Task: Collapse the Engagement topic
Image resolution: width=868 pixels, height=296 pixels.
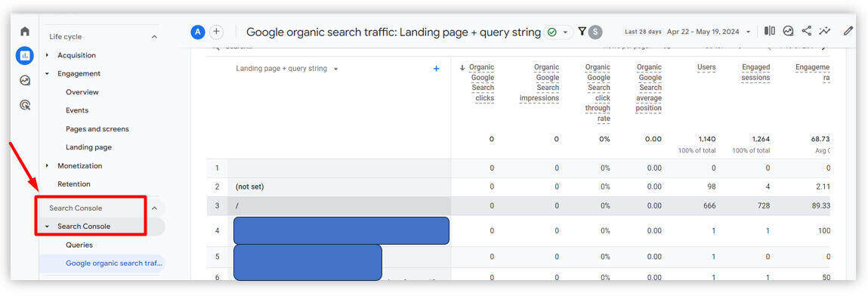Action: 79,73
